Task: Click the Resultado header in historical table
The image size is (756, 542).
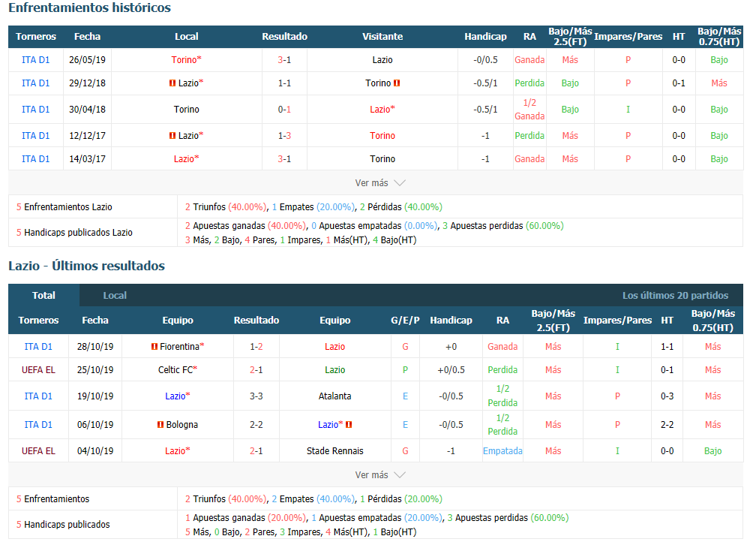Action: click(x=284, y=37)
